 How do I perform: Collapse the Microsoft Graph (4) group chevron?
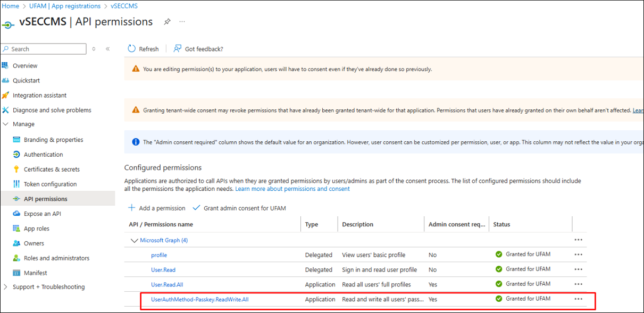[133, 240]
